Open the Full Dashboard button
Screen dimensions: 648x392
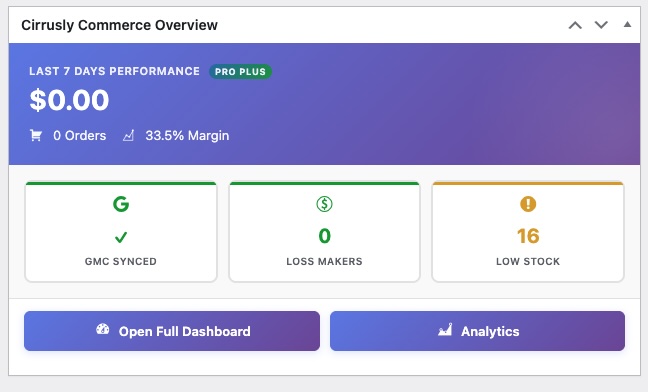pyautogui.click(x=172, y=331)
